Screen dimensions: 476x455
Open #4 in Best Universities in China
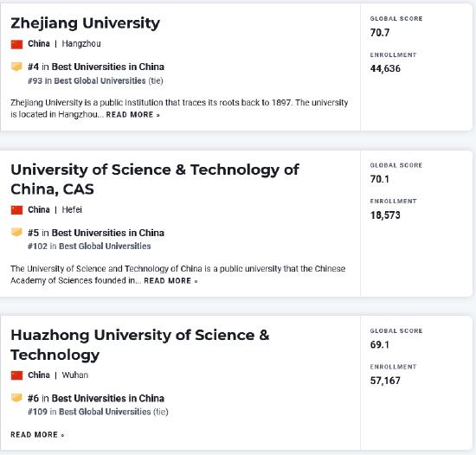point(96,67)
